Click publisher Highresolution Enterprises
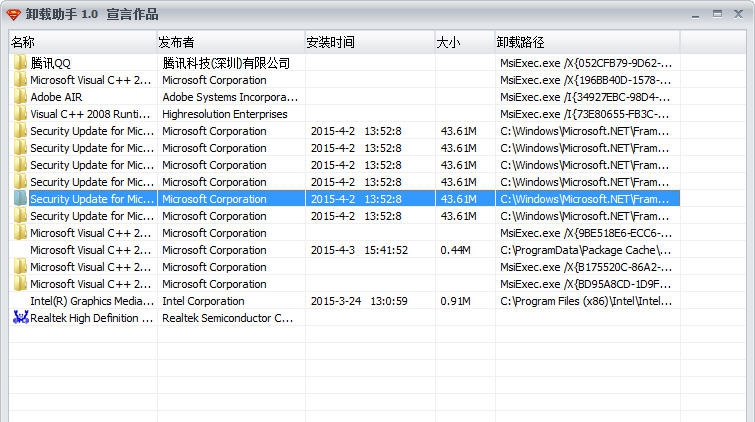Viewport: 755px width, 422px height. [x=224, y=114]
